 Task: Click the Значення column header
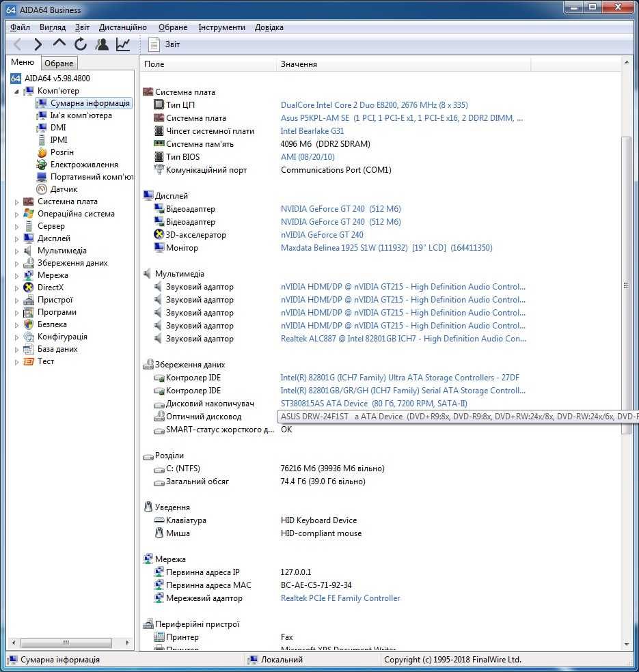[x=403, y=64]
